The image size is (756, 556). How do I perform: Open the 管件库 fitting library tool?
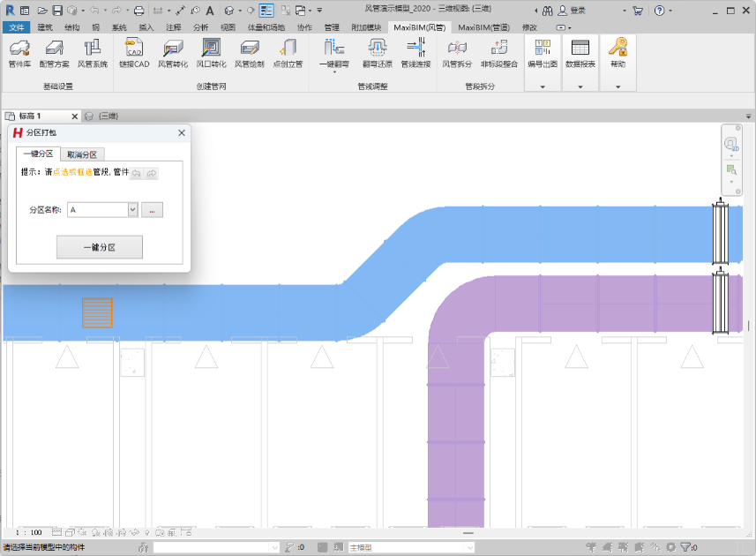coord(19,53)
